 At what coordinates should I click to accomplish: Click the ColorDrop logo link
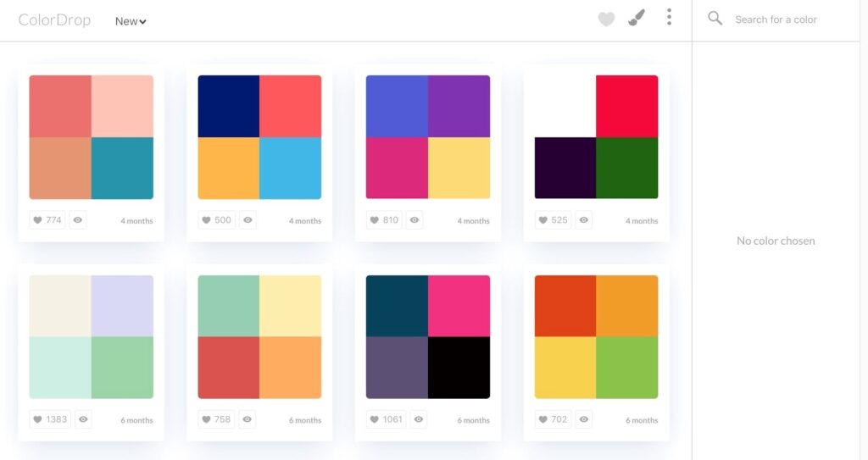[x=54, y=20]
